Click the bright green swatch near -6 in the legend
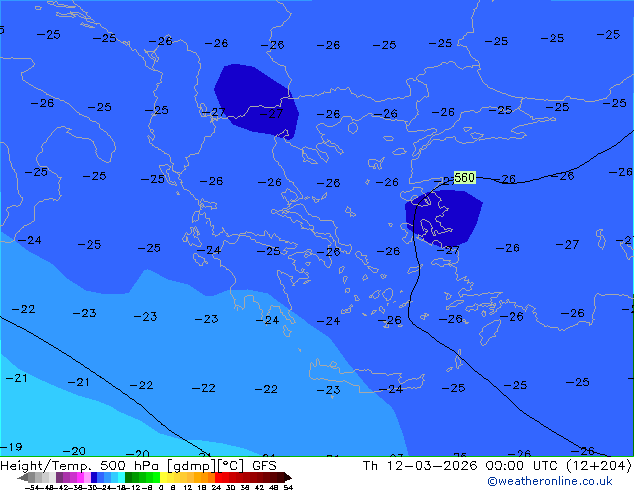634x490 pixels. coord(156,477)
